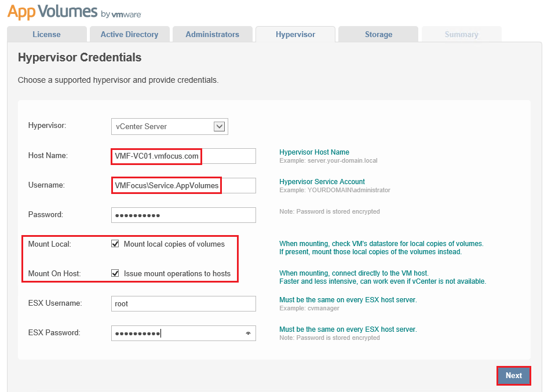The height and width of the screenshot is (392, 544).
Task: Switch to the License tab
Action: click(46, 34)
